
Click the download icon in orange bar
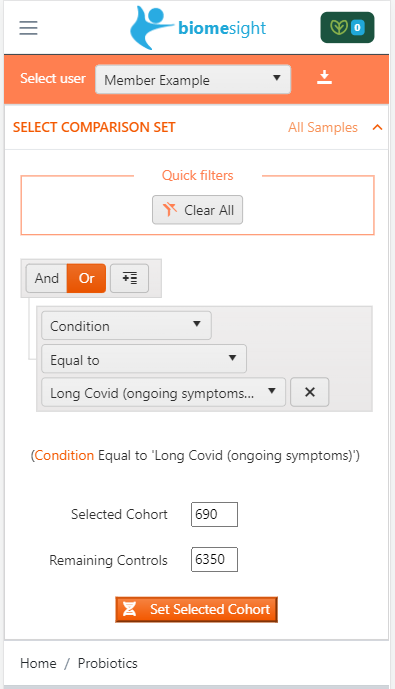[x=324, y=77]
